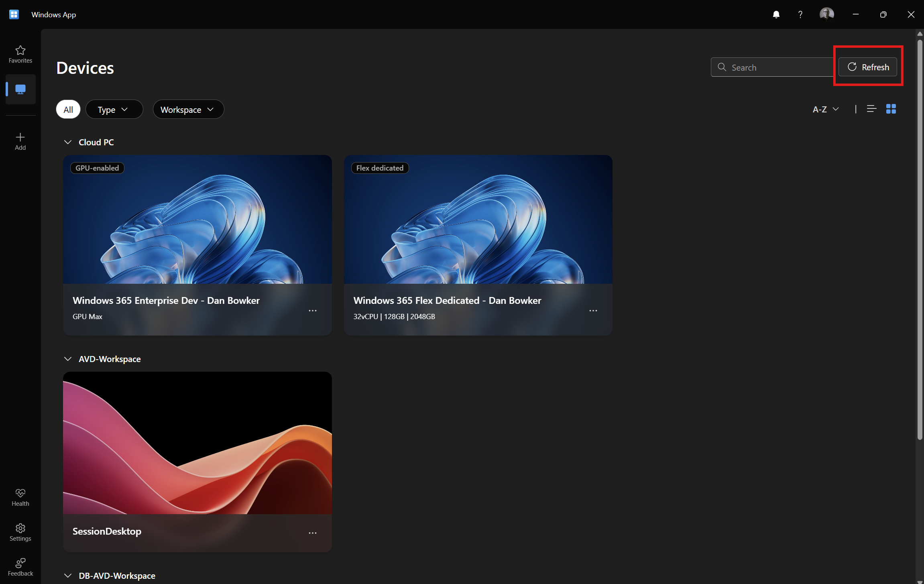Click Windows 365 Enterprise Dev - Dan Bowker title

click(x=166, y=300)
